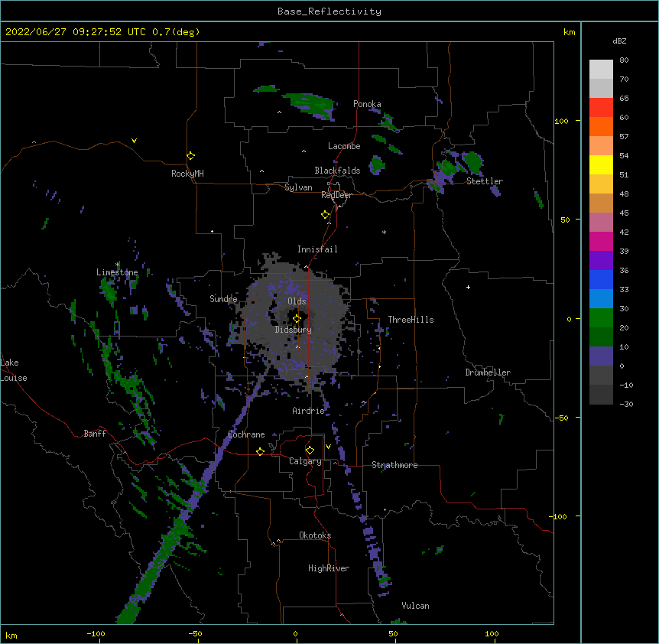Click the km unit label at bottom left
The height and width of the screenshot is (644, 659).
[x=11, y=636]
